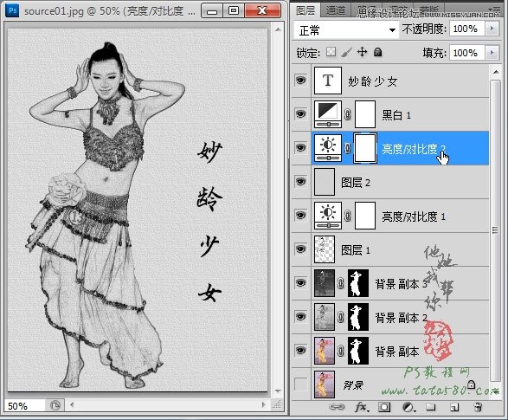Select the 背景 layer name

353,385
